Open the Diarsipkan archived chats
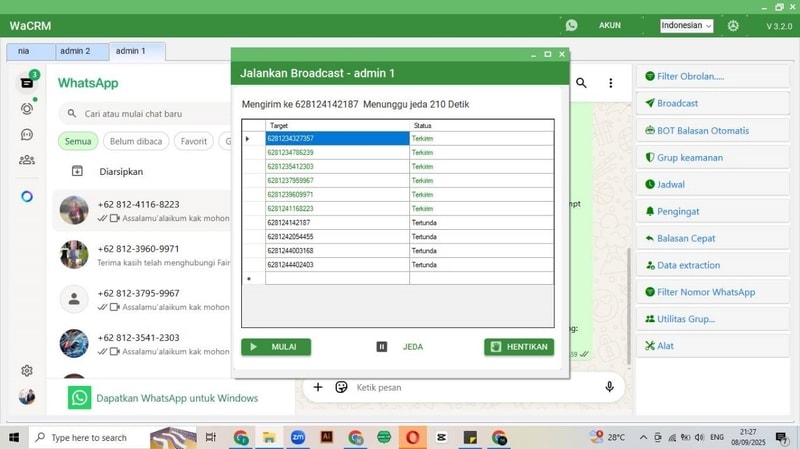This screenshot has height=449, width=800. pos(121,171)
